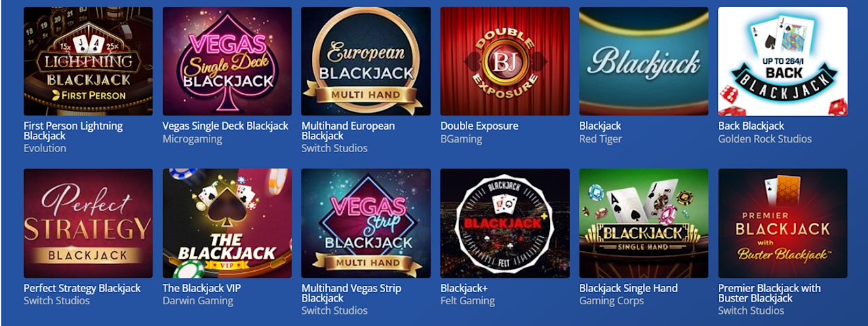Click the Double Exposure title link
868x326 pixels.
tap(479, 126)
